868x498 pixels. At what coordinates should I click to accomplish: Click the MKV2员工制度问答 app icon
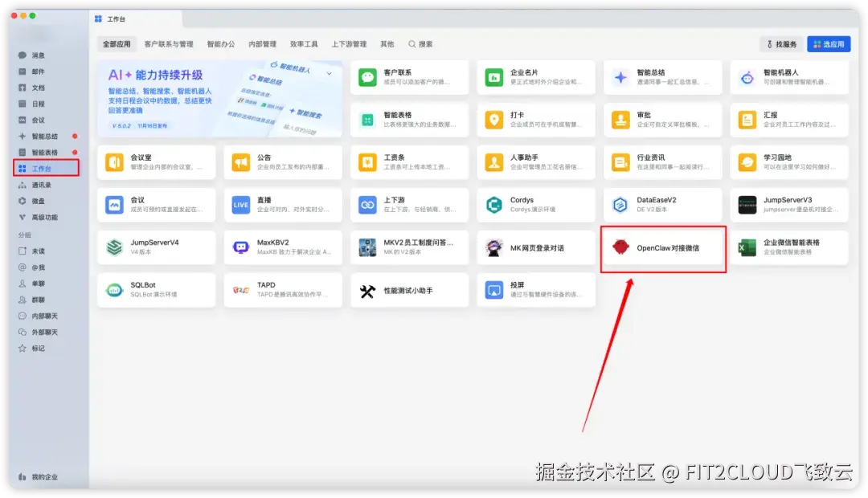coord(367,247)
